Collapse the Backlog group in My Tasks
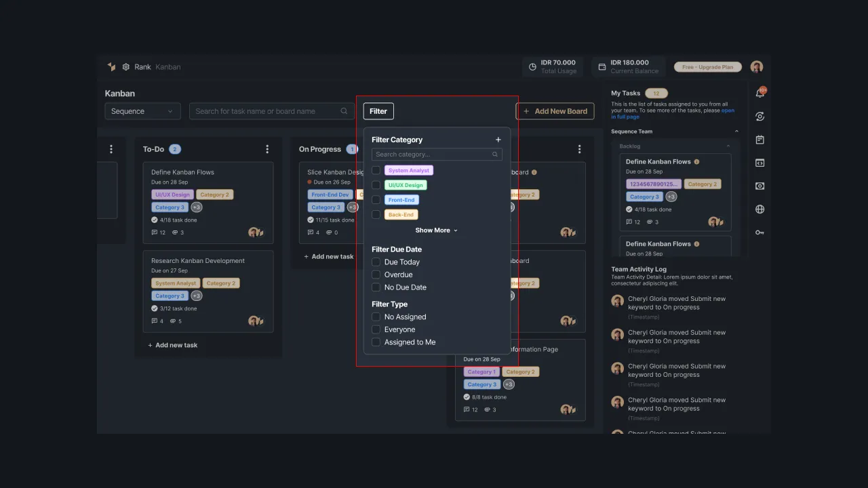This screenshot has width=868, height=488. point(728,146)
